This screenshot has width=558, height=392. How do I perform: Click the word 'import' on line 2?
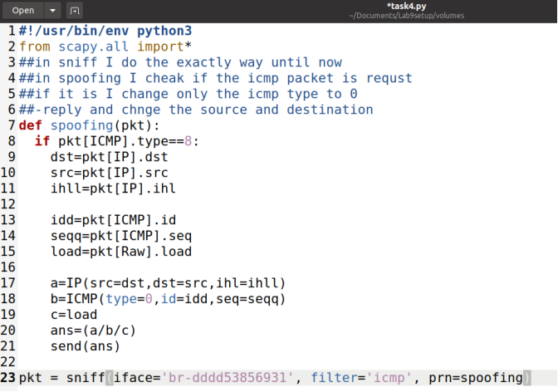pos(160,47)
